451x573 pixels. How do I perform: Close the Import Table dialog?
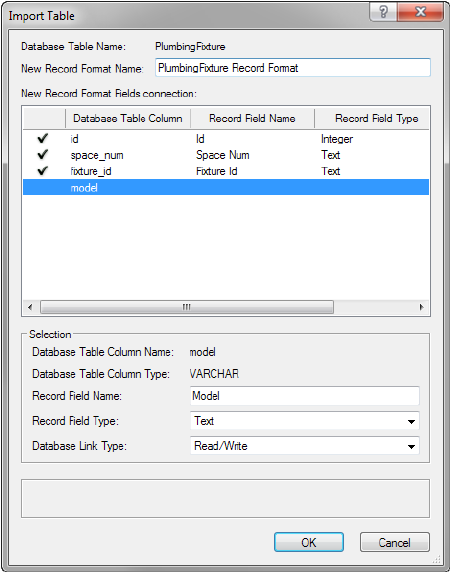421,12
